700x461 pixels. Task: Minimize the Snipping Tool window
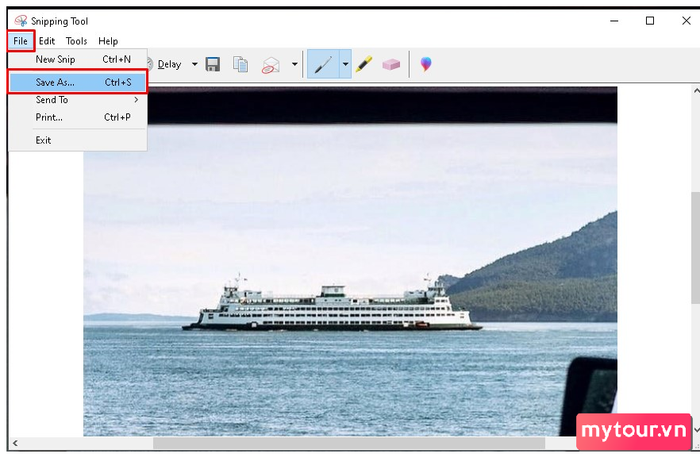614,21
